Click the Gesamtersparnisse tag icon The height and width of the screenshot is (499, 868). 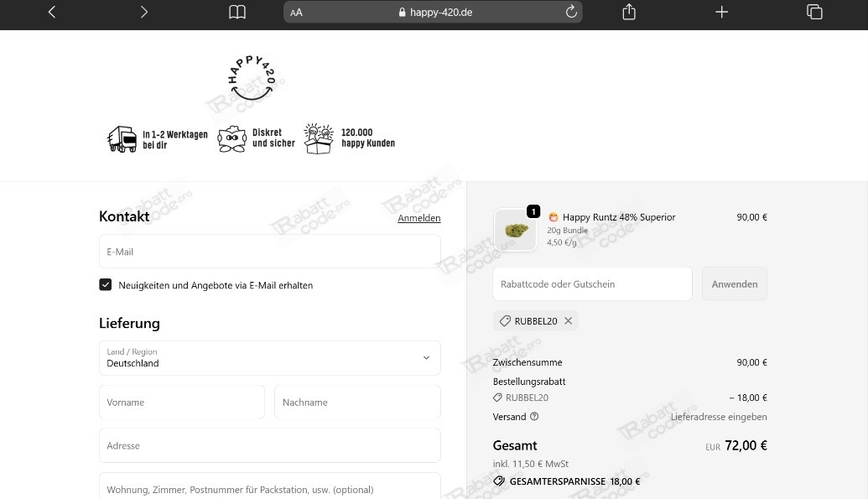pos(499,481)
